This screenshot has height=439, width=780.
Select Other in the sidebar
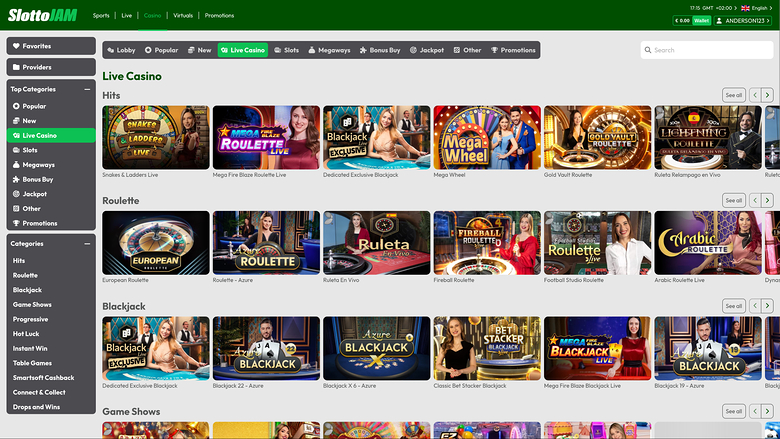[x=51, y=209]
